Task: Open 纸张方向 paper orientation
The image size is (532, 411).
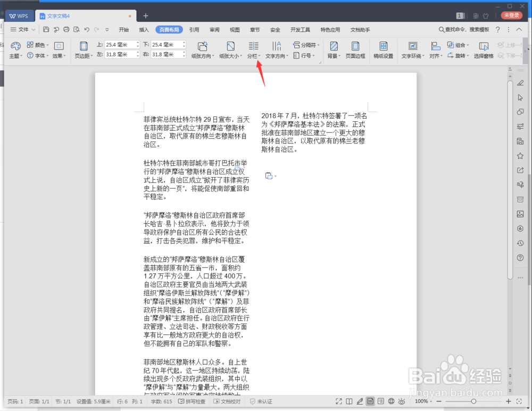Action: [x=203, y=50]
